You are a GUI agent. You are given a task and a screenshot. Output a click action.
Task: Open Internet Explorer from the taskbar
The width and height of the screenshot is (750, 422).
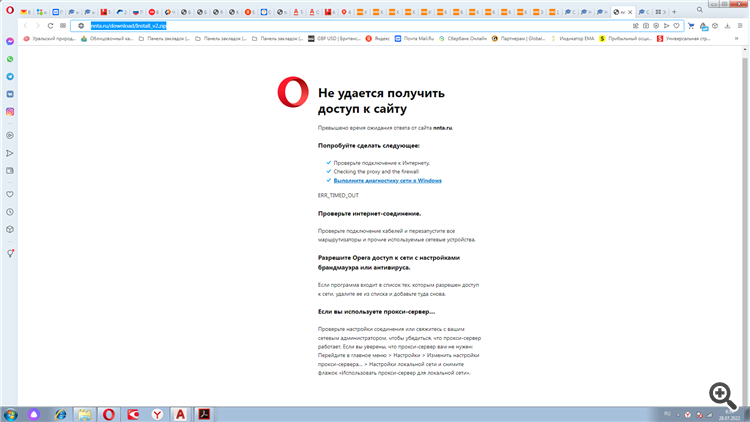pyautogui.click(x=60, y=415)
